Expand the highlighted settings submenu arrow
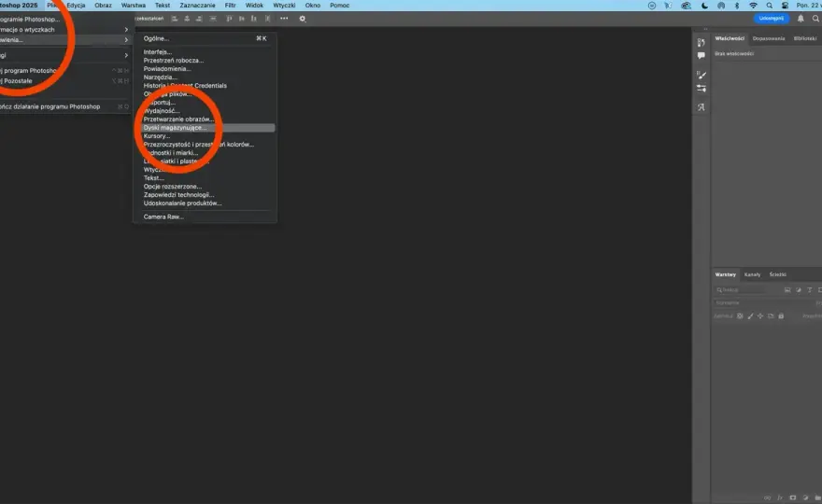 pos(126,40)
